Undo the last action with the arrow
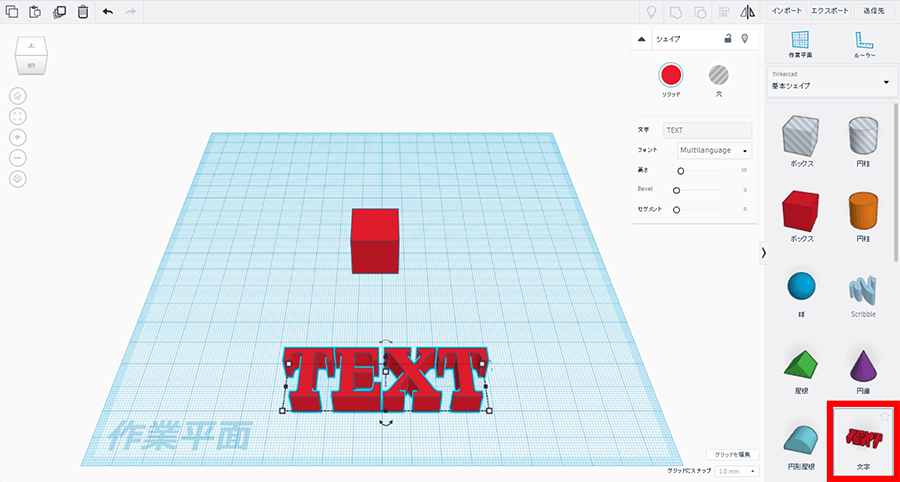The height and width of the screenshot is (482, 900). pos(108,12)
